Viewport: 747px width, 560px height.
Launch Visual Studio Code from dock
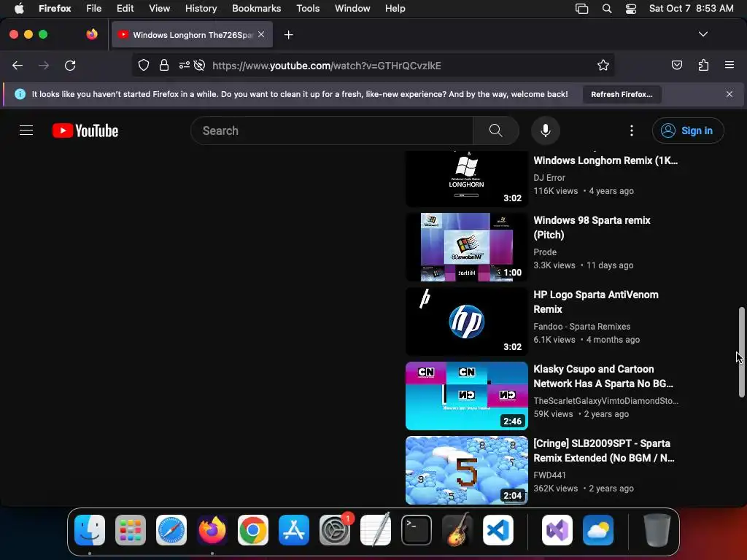pos(498,530)
